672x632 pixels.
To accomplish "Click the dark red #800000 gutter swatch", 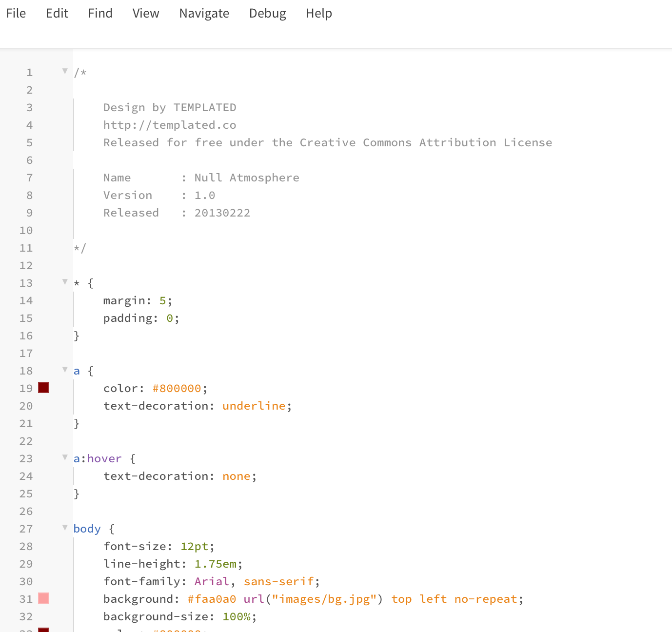I will 44,388.
